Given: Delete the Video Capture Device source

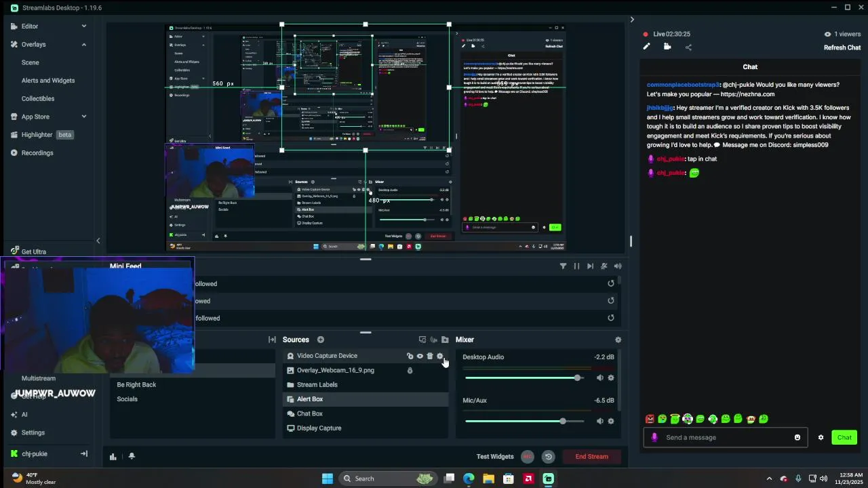Looking at the screenshot, I should coord(429,356).
